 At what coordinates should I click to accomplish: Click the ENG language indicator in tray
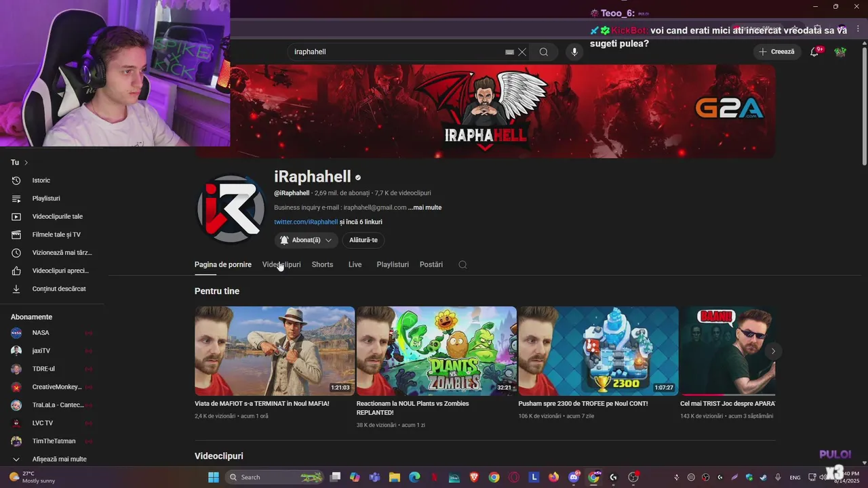795,477
